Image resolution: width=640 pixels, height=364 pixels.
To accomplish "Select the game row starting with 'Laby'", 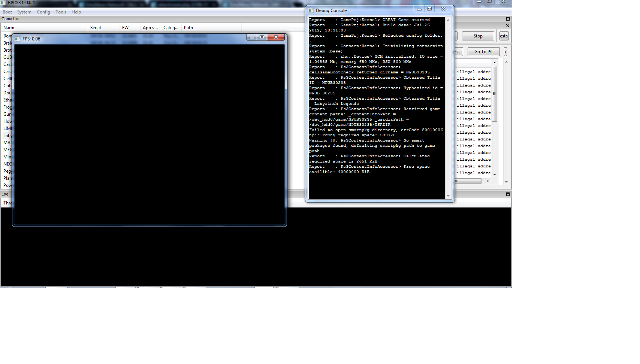I will [x=7, y=136].
